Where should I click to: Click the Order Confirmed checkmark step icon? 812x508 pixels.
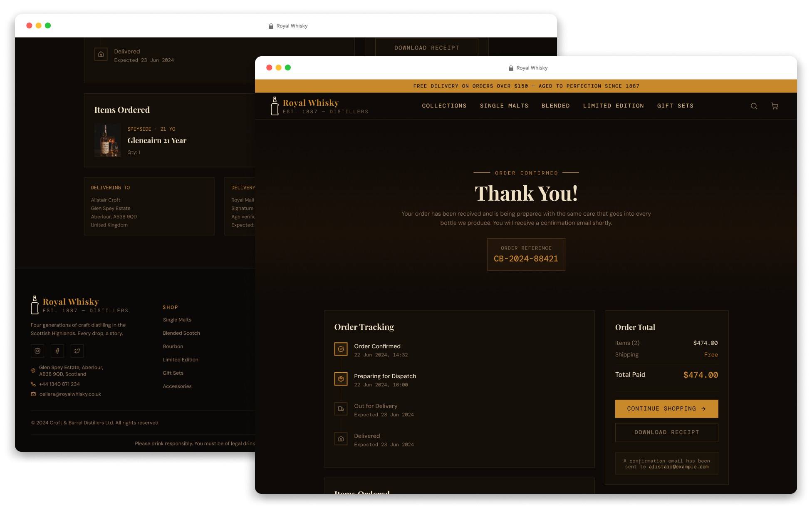(341, 349)
